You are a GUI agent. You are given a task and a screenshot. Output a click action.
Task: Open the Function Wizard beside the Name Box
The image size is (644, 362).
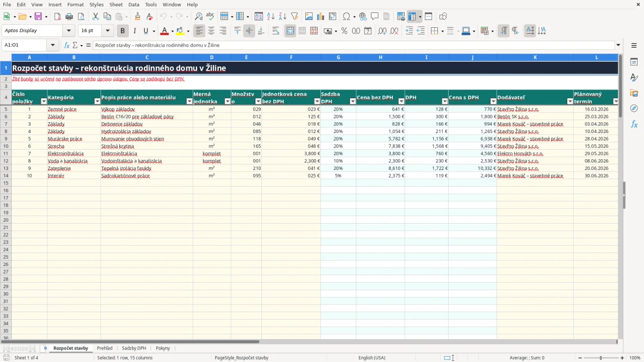pyautogui.click(x=67, y=45)
